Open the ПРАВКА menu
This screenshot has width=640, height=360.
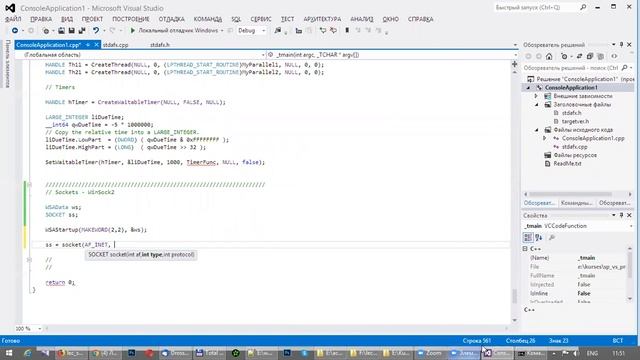pos(41,19)
